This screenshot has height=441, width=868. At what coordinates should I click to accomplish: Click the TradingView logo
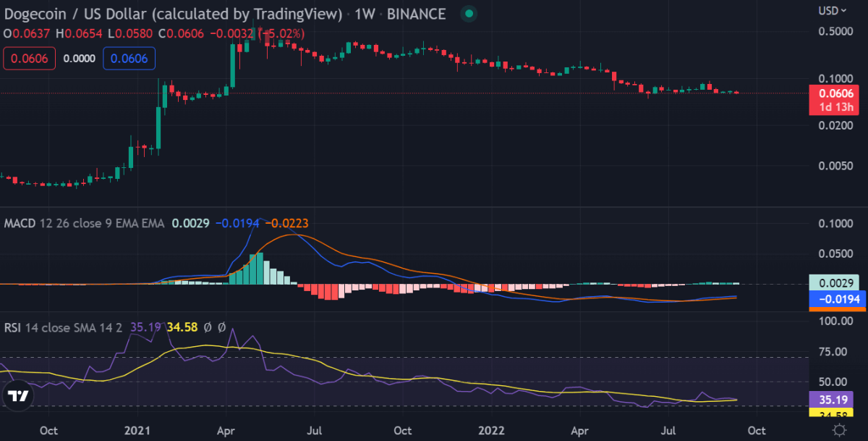tap(17, 395)
